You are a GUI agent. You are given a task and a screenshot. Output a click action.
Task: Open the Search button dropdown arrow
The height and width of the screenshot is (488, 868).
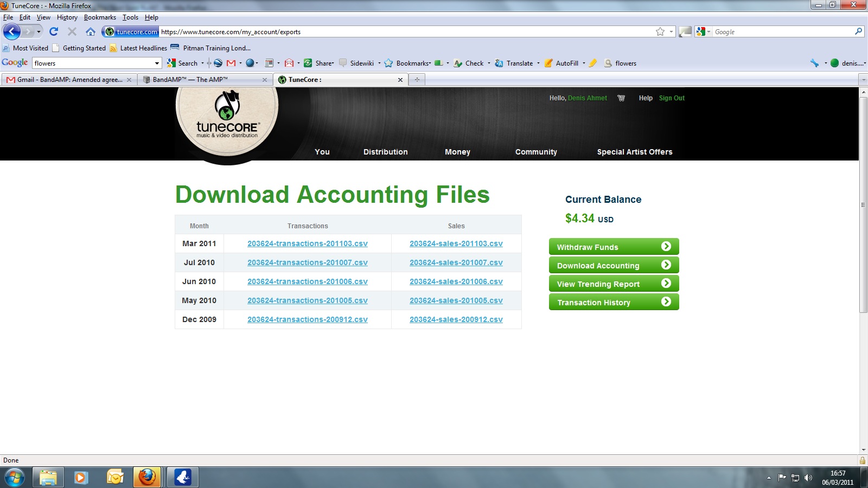pyautogui.click(x=203, y=63)
